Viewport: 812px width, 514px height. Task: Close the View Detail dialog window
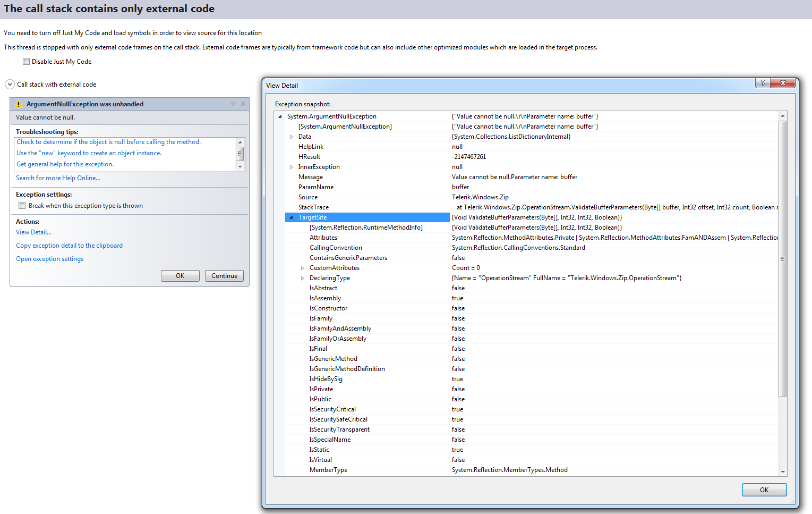tap(782, 83)
